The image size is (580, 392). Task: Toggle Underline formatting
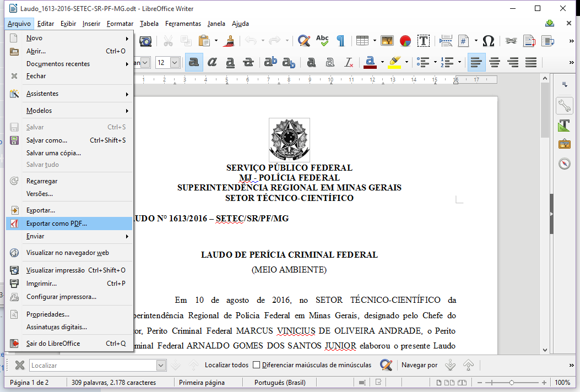[230, 63]
